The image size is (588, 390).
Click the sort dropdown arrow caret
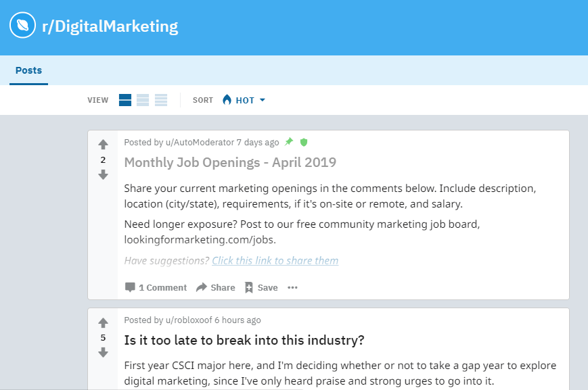click(x=263, y=100)
